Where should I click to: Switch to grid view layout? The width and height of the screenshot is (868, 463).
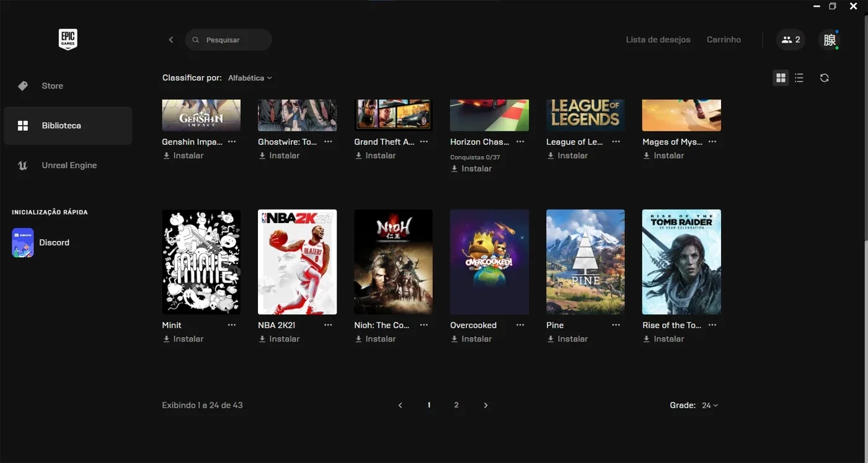pyautogui.click(x=781, y=78)
